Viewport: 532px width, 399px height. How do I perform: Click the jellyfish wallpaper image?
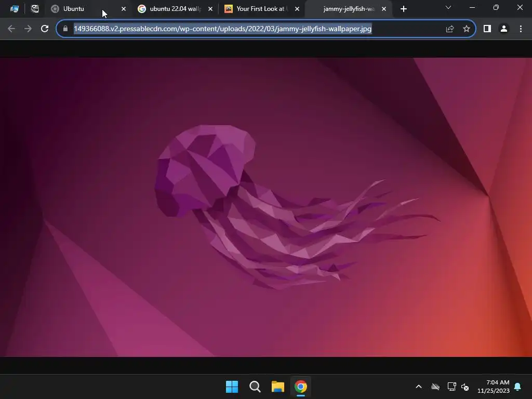pyautogui.click(x=266, y=207)
